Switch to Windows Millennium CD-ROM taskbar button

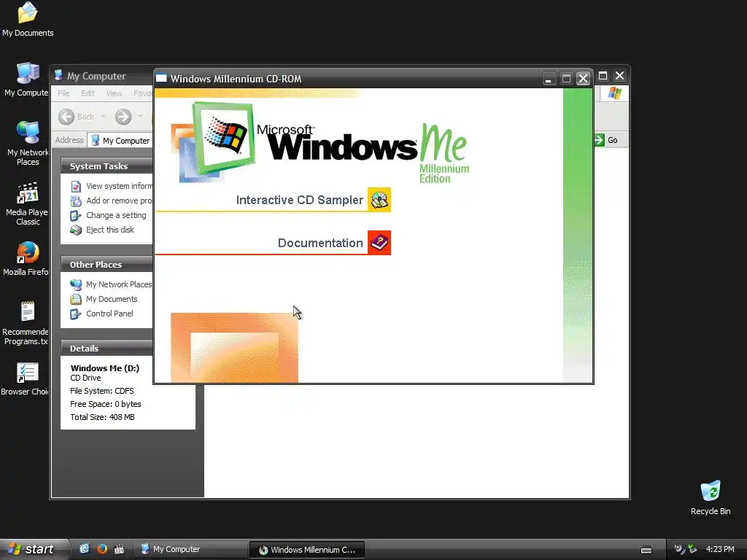coord(307,550)
